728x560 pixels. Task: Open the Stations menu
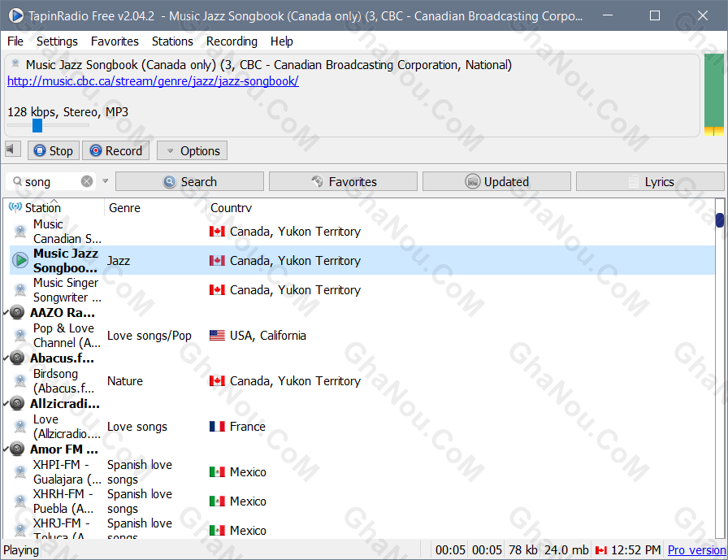(172, 41)
